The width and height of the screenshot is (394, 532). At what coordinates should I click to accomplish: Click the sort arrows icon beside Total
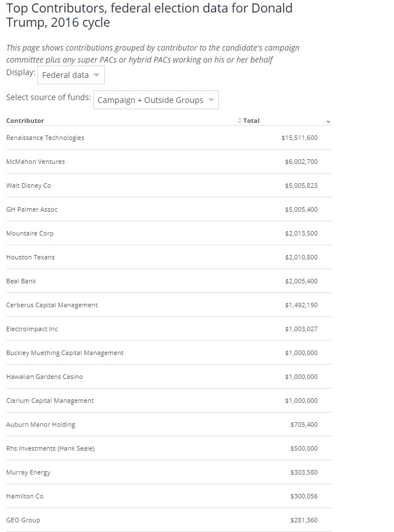(x=239, y=121)
